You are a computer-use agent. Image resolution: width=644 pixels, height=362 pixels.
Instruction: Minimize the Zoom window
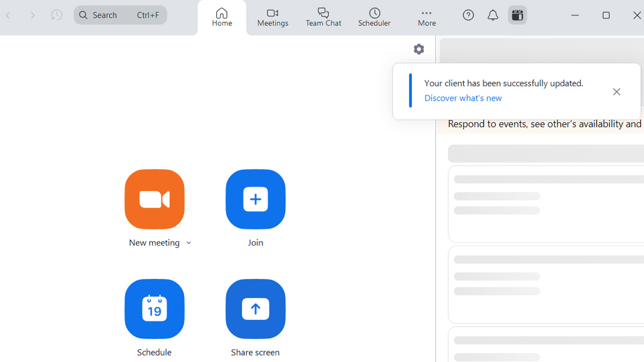click(x=575, y=15)
